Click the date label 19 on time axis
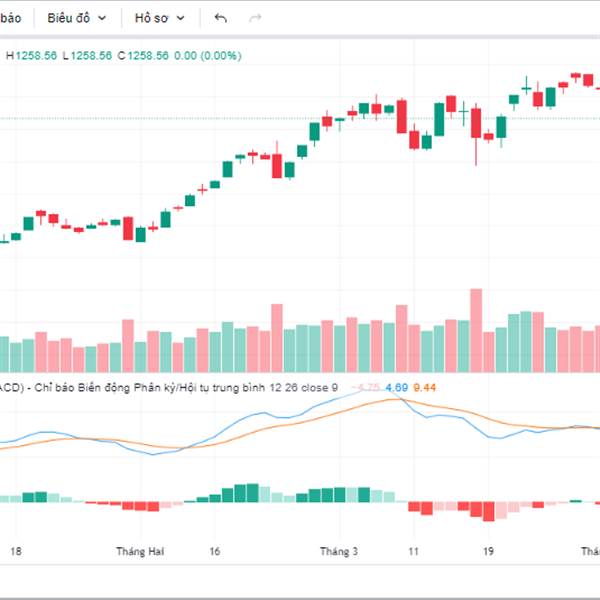Image resolution: width=600 pixels, height=600 pixels. (x=488, y=551)
